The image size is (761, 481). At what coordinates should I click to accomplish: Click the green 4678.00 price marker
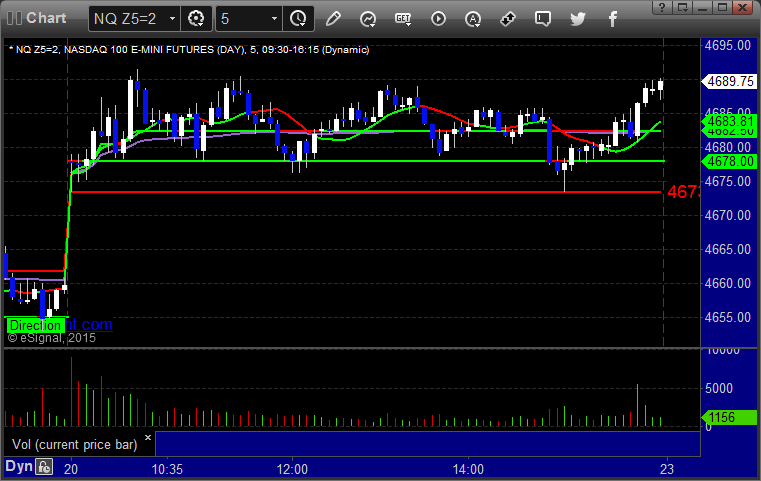[726, 160]
